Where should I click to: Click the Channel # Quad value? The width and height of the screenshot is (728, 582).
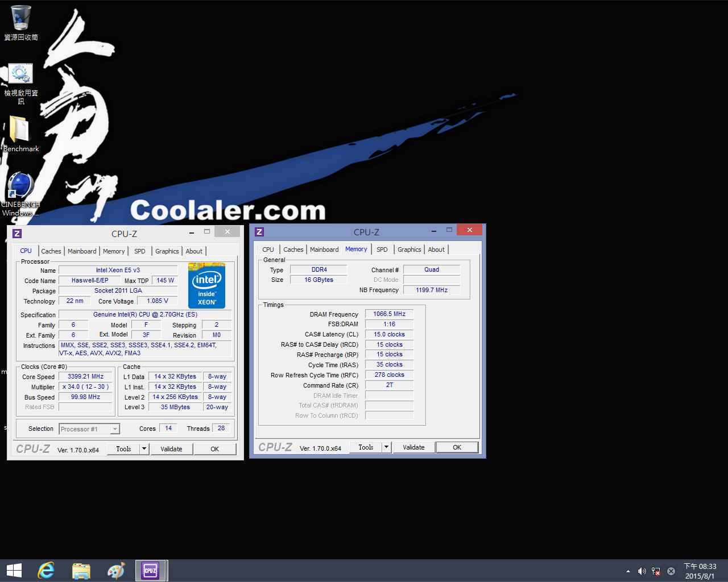tap(432, 269)
